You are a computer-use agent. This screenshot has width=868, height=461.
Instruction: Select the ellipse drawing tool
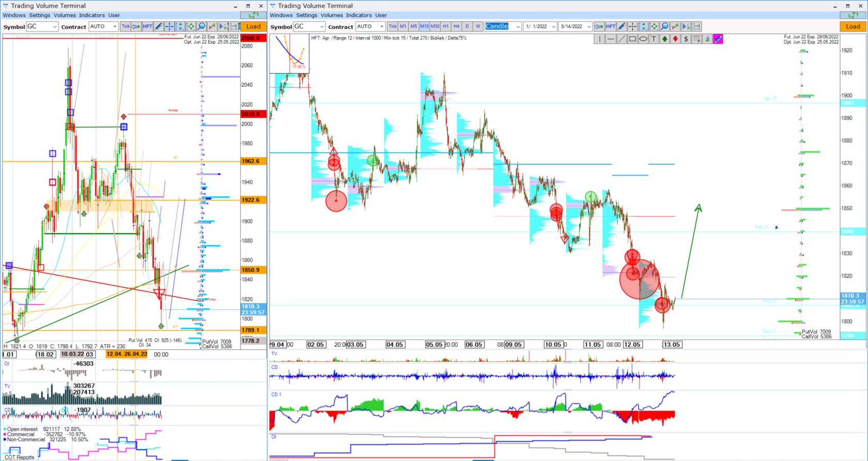[x=643, y=39]
